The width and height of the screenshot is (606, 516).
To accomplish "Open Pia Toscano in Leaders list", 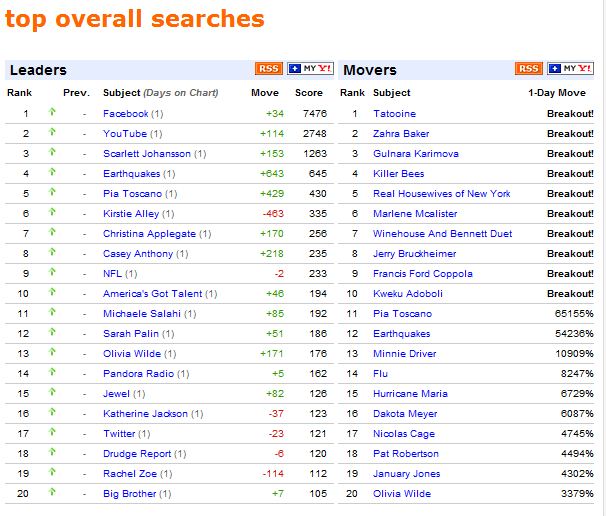I will 133,194.
